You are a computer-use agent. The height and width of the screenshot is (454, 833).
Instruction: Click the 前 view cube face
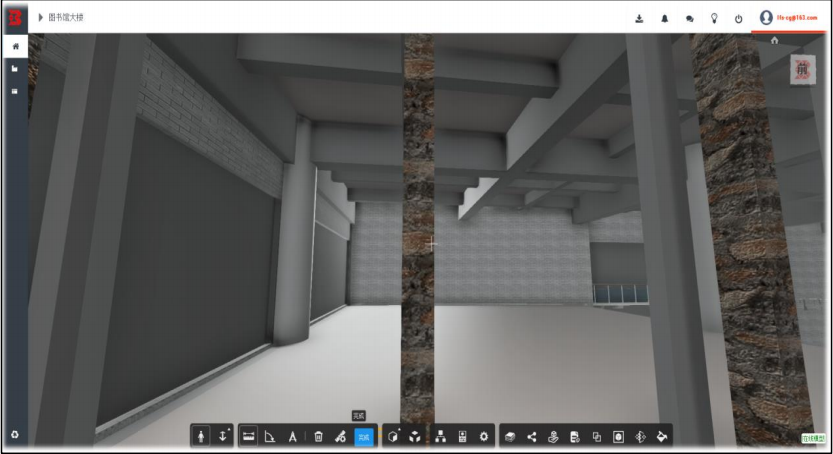tap(802, 68)
